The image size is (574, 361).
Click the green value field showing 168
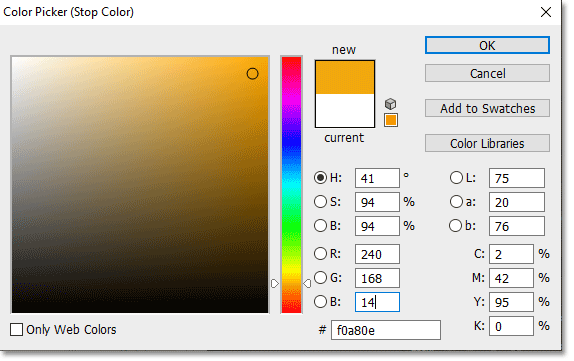point(377,278)
